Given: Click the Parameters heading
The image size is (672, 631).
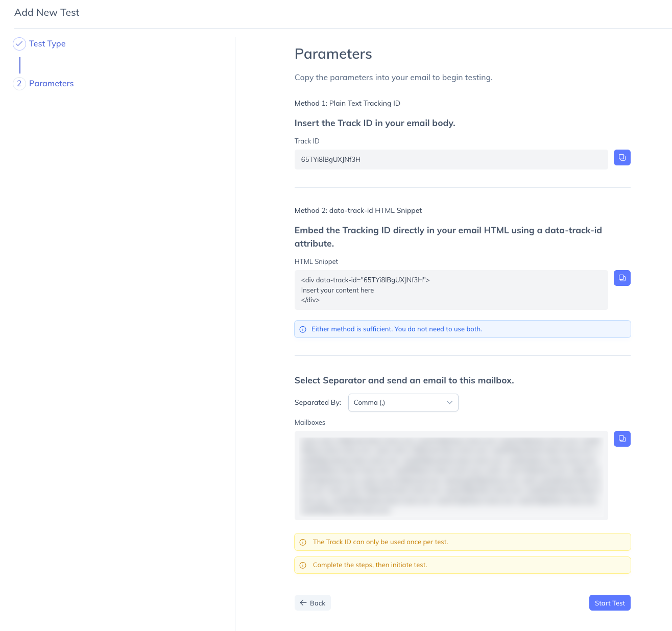Looking at the screenshot, I should [333, 54].
